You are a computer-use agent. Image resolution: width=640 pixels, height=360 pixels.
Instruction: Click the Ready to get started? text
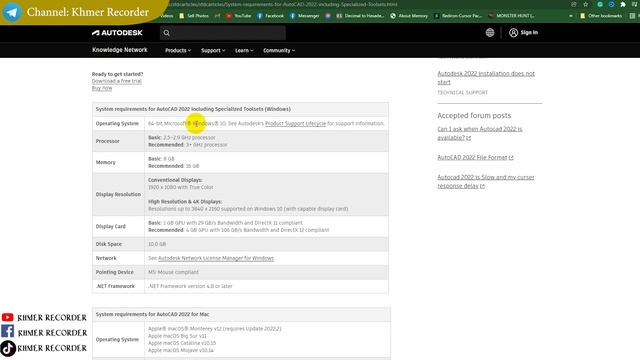[x=118, y=74]
